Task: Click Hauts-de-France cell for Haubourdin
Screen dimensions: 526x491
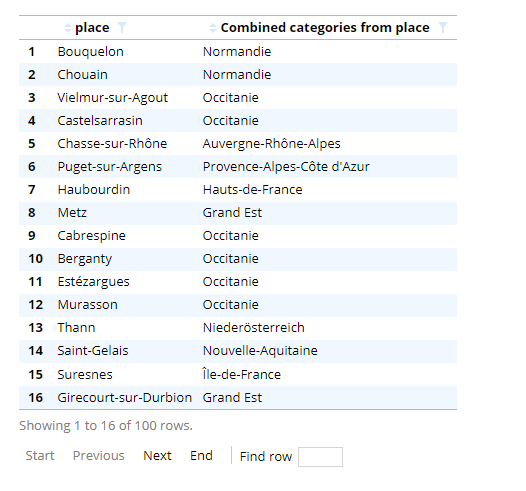Action: click(x=252, y=190)
